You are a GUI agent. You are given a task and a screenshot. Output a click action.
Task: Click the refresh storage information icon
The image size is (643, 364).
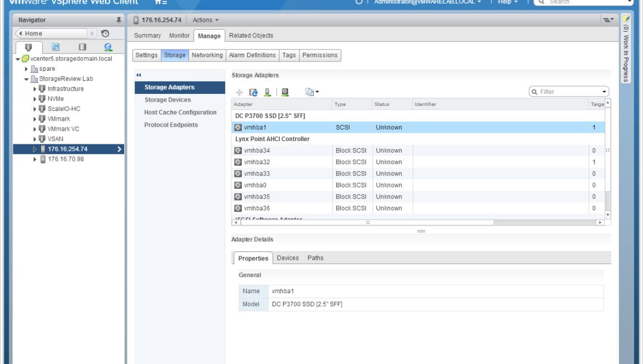coord(253,92)
